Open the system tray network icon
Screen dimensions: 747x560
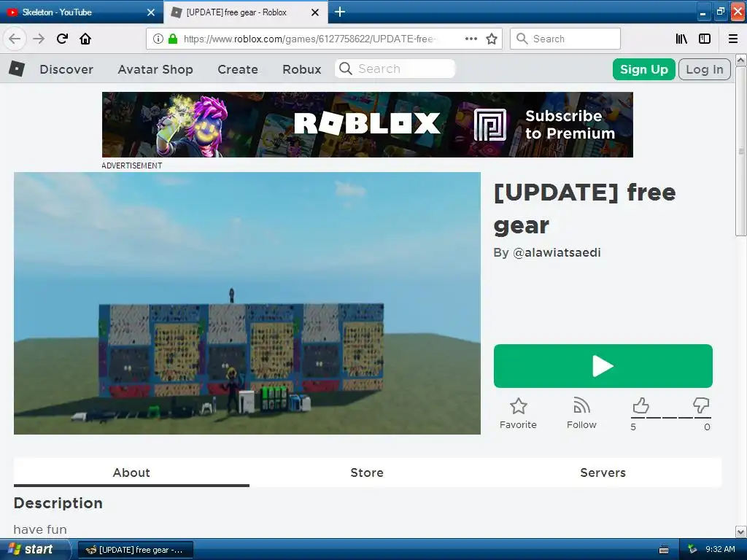[x=692, y=550]
